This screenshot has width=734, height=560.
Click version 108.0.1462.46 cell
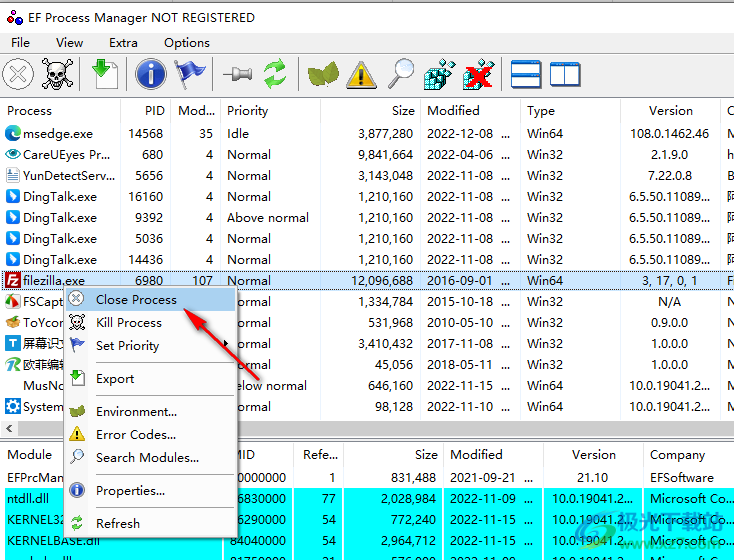point(669,133)
